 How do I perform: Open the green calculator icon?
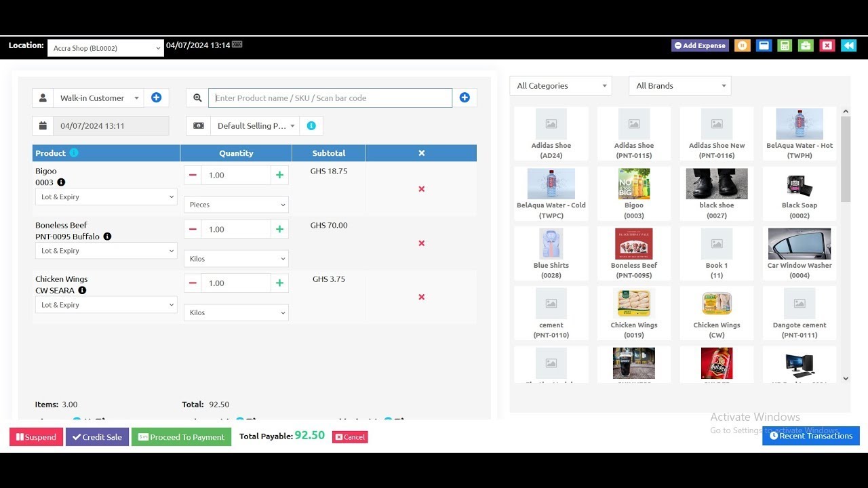pos(785,45)
